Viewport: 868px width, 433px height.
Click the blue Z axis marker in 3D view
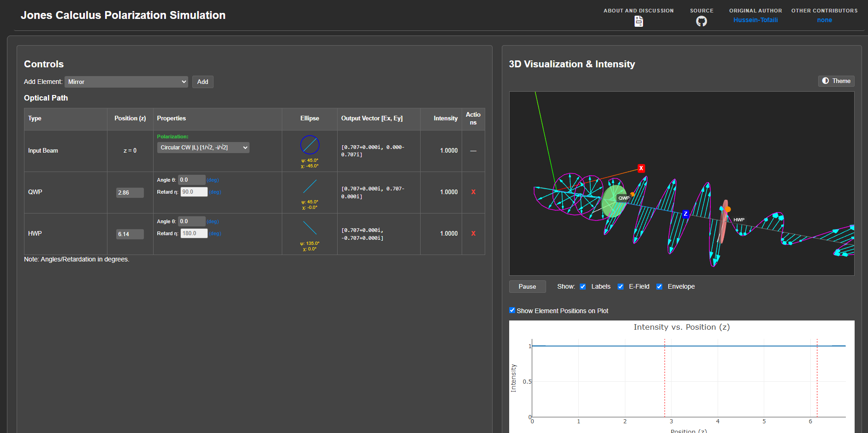pos(686,214)
